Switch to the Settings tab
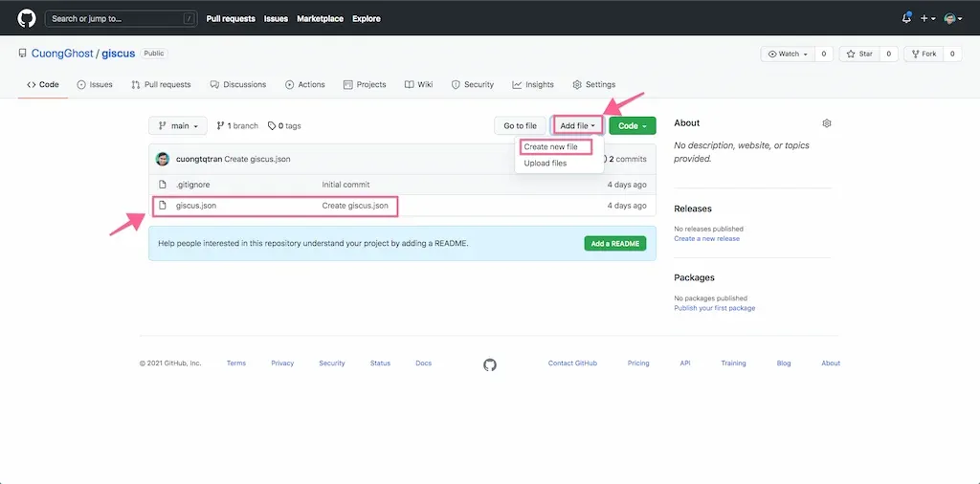 coord(594,85)
